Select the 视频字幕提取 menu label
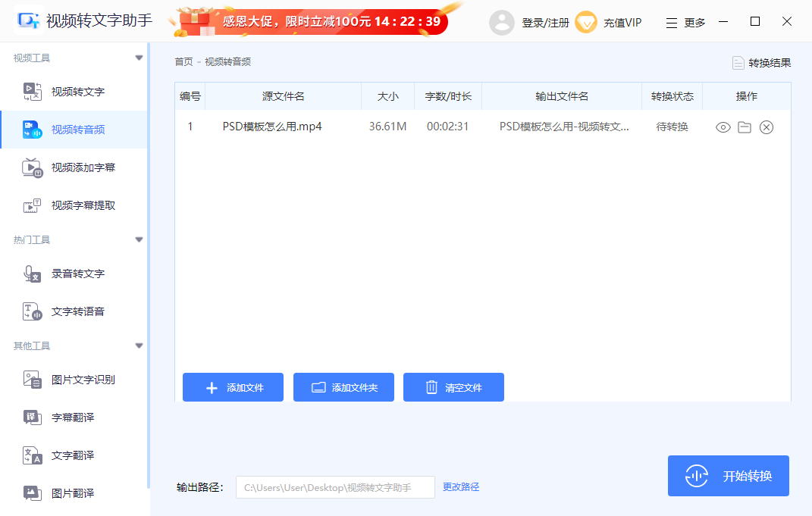Viewport: 812px width, 516px height. [x=83, y=205]
